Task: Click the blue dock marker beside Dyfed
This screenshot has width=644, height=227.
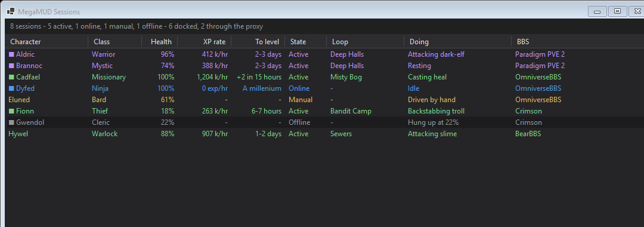Action: pyautogui.click(x=11, y=88)
